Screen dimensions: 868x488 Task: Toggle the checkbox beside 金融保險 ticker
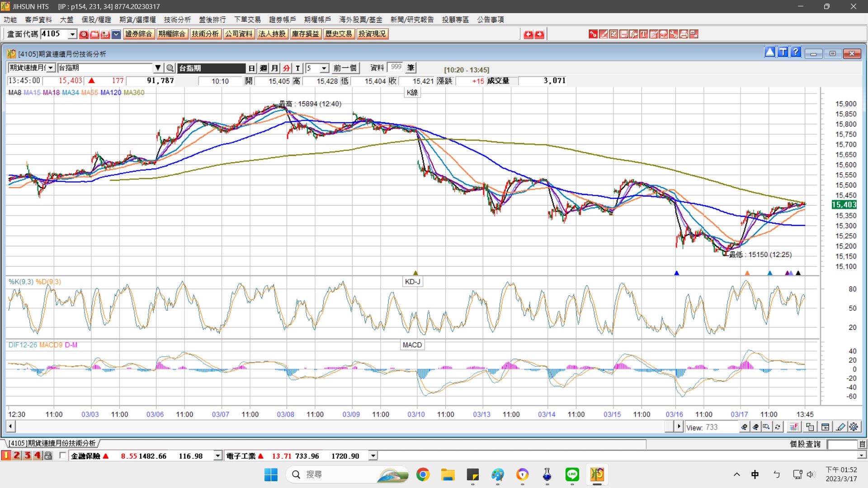pos(62,455)
